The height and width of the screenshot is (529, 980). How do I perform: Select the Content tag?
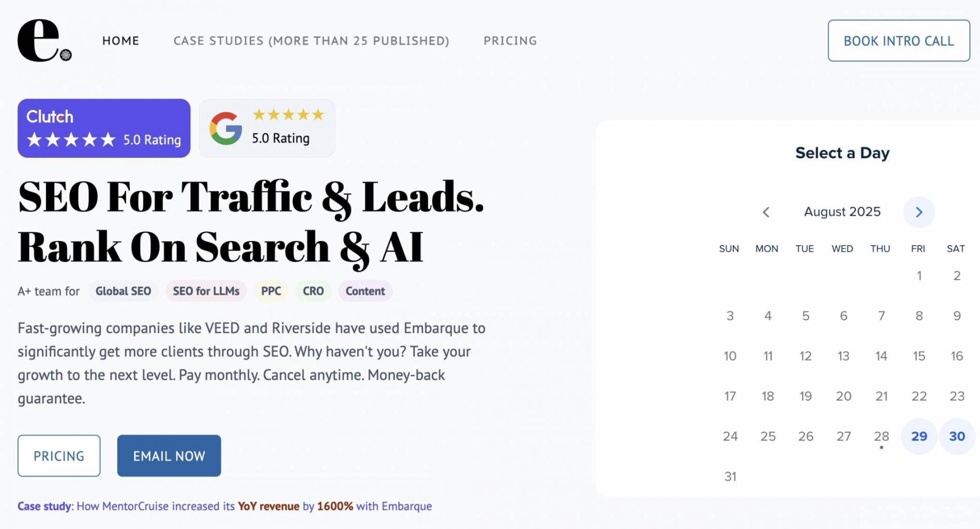[365, 291]
